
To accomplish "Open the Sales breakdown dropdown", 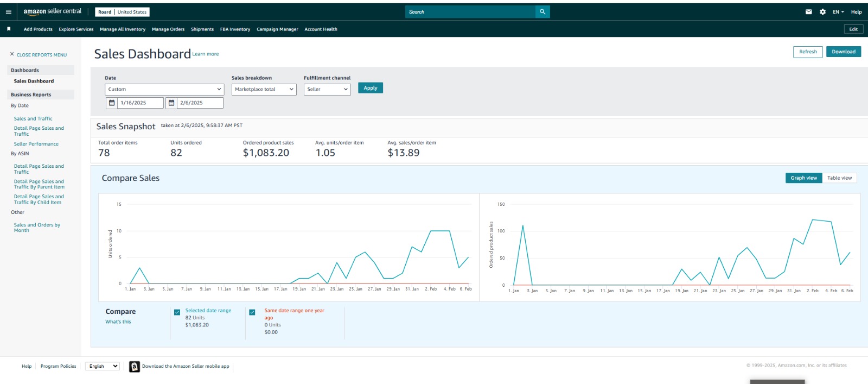I will 264,89.
